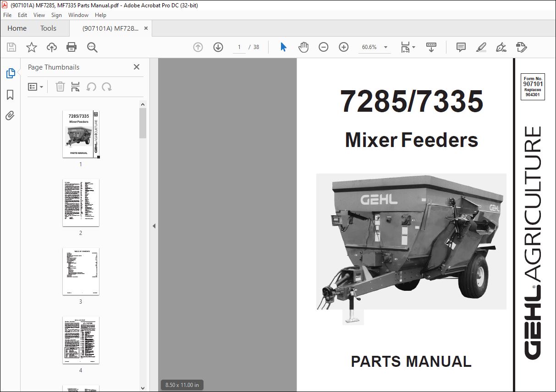This screenshot has width=556, height=392.
Task: Click the Save file icon
Action: pyautogui.click(x=11, y=47)
